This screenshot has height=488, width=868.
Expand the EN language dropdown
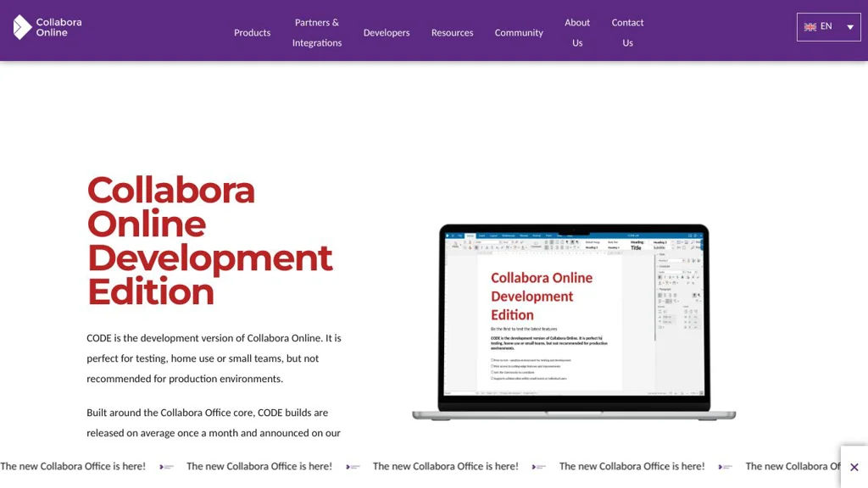point(828,26)
